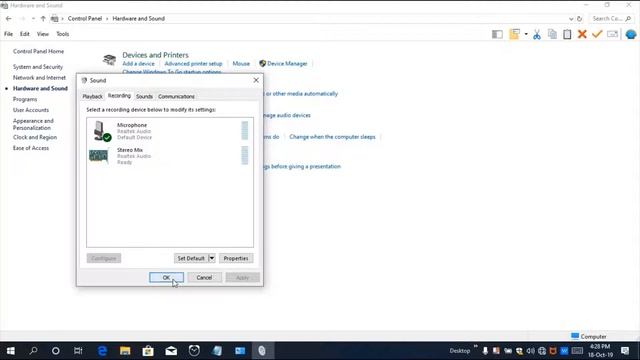The width and height of the screenshot is (640, 360).
Task: Open the recent locations dropdown arrow
Action: 33,19
